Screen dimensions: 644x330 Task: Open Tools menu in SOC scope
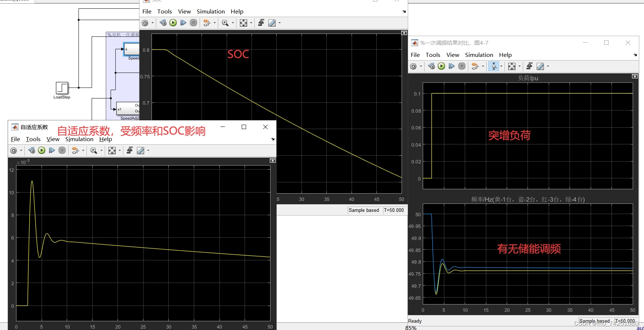tap(165, 12)
